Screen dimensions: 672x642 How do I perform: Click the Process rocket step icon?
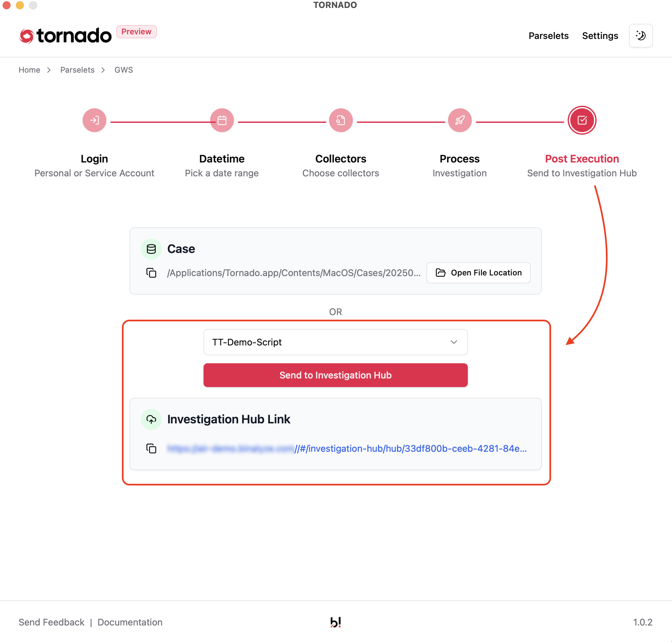[x=460, y=121]
